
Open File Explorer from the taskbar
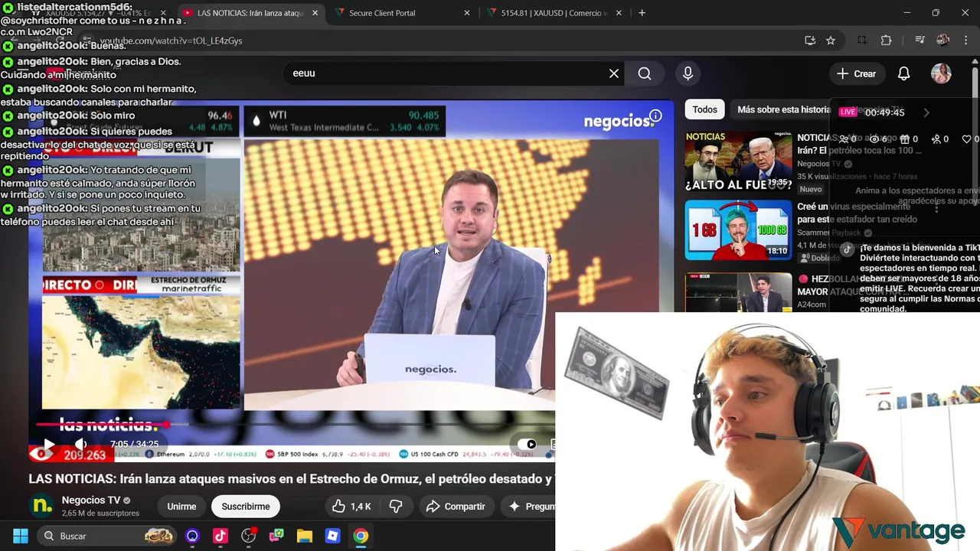tap(305, 536)
